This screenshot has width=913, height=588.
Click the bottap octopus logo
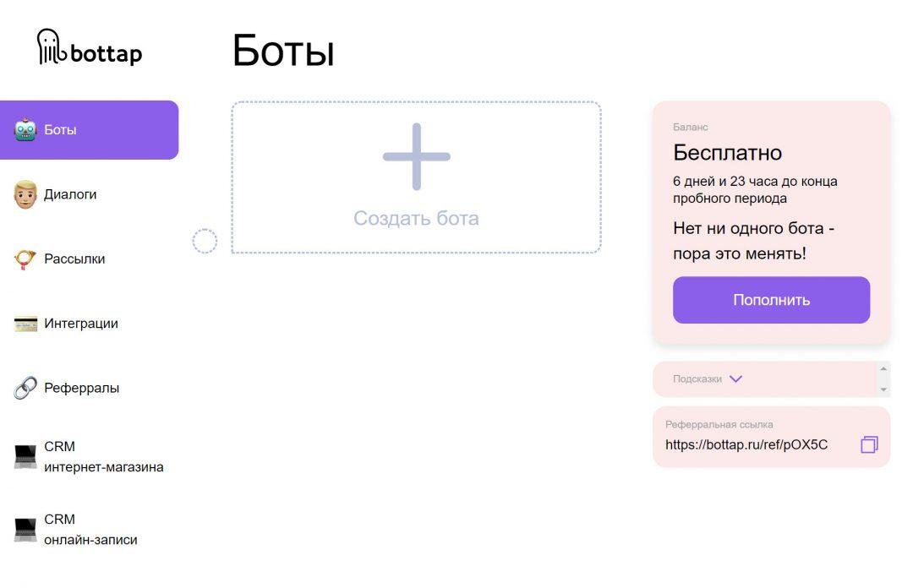pos(51,46)
